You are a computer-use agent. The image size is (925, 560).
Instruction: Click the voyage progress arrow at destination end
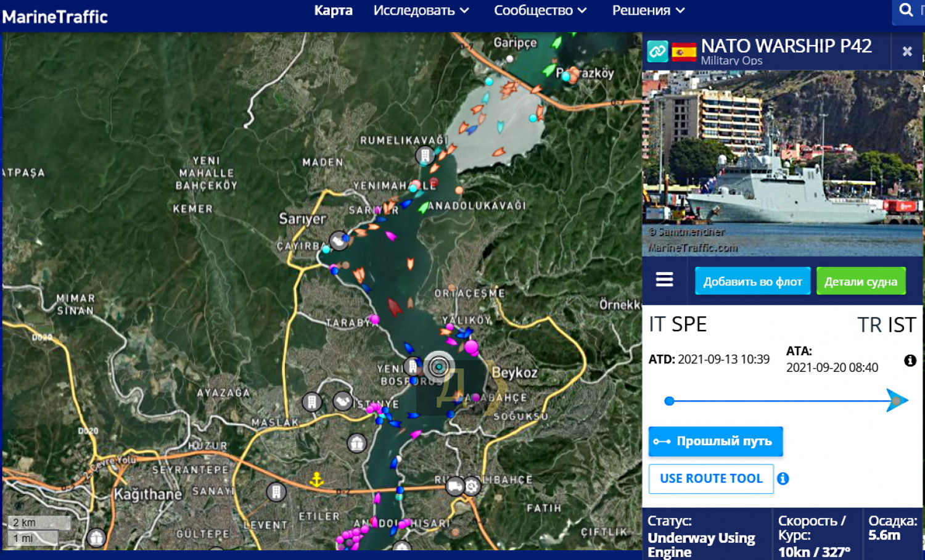pyautogui.click(x=897, y=401)
